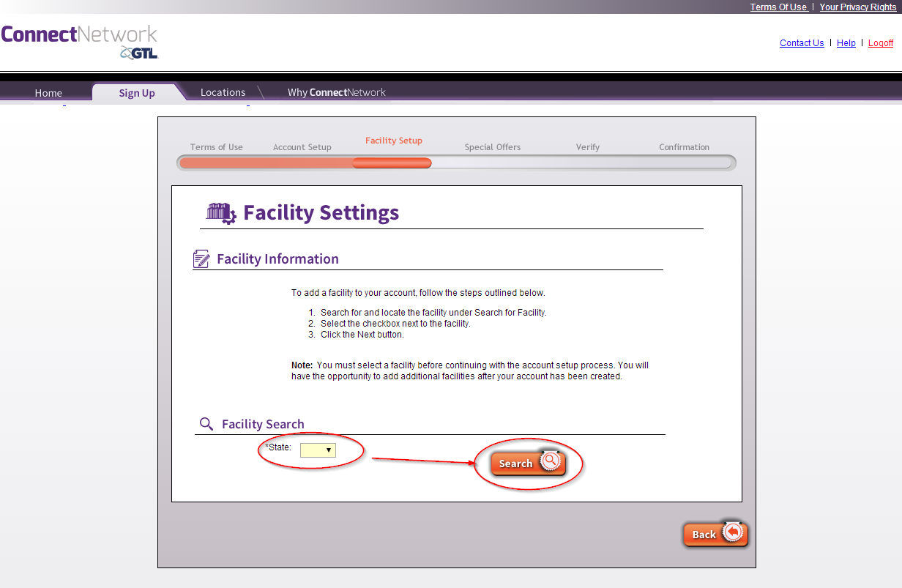The height and width of the screenshot is (588, 902).
Task: Open Your Privacy Rights link
Action: (857, 7)
